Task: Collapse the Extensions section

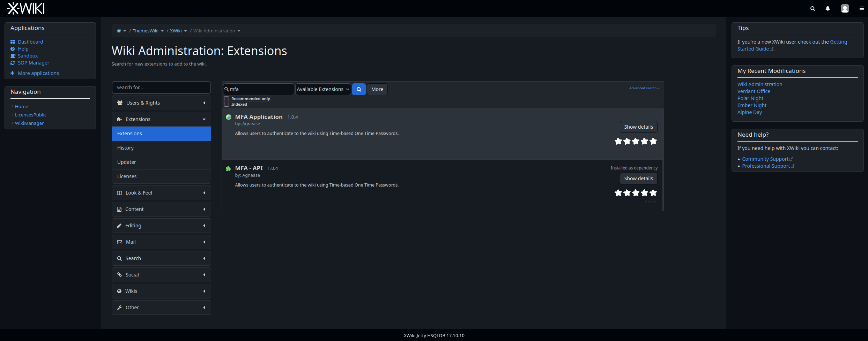Action: tap(161, 119)
